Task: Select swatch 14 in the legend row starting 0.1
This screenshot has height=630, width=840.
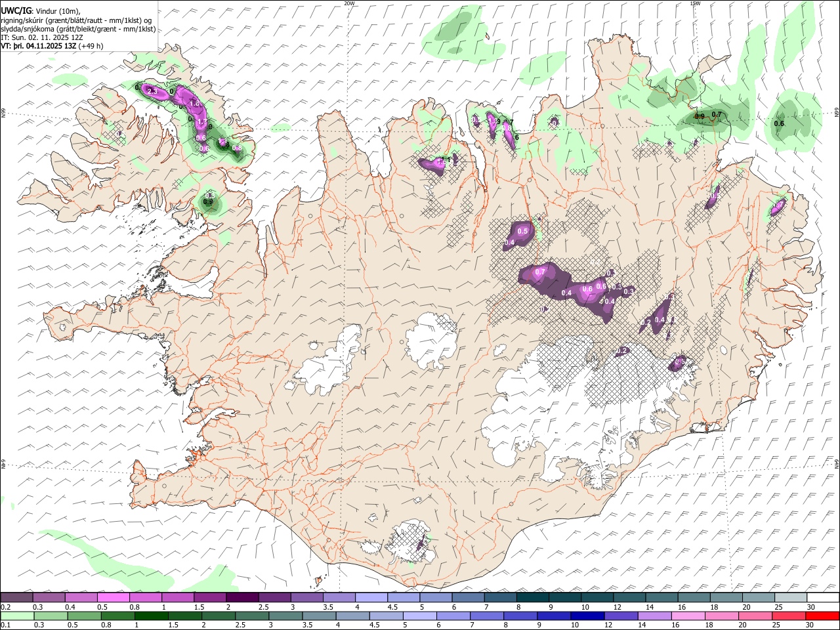Action: click(x=655, y=616)
